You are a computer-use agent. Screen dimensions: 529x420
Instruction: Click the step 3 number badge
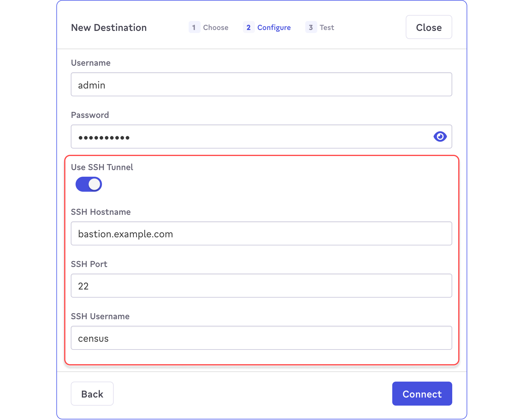click(x=311, y=27)
